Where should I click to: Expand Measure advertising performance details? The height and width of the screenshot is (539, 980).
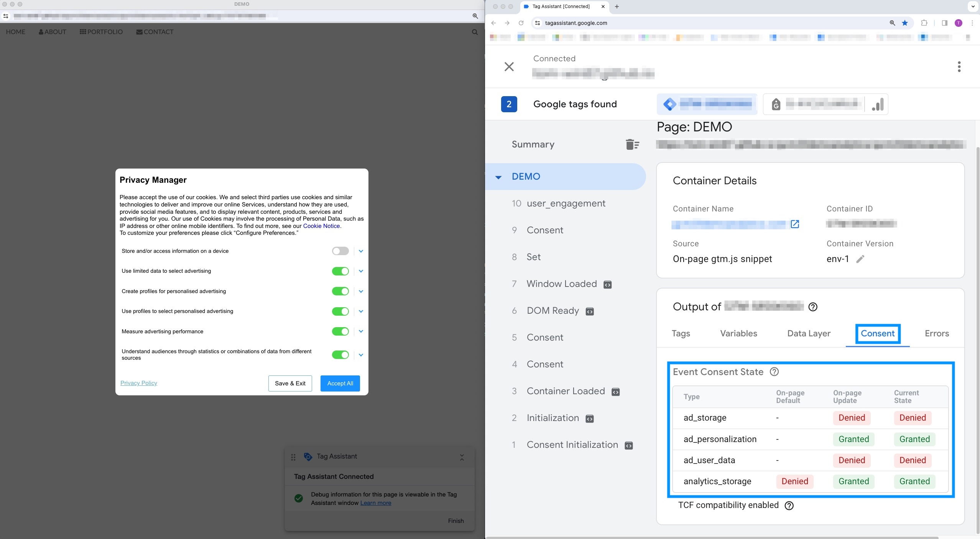coord(361,331)
